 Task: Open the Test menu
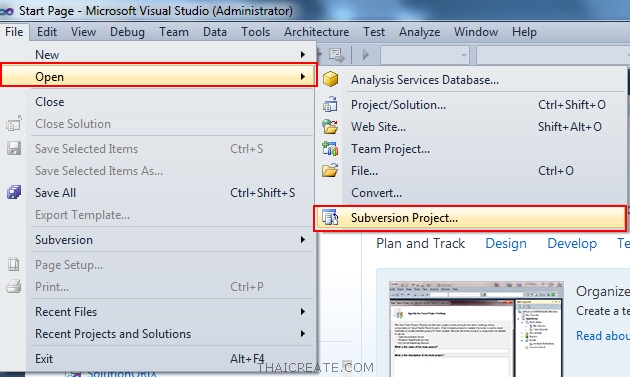[374, 32]
